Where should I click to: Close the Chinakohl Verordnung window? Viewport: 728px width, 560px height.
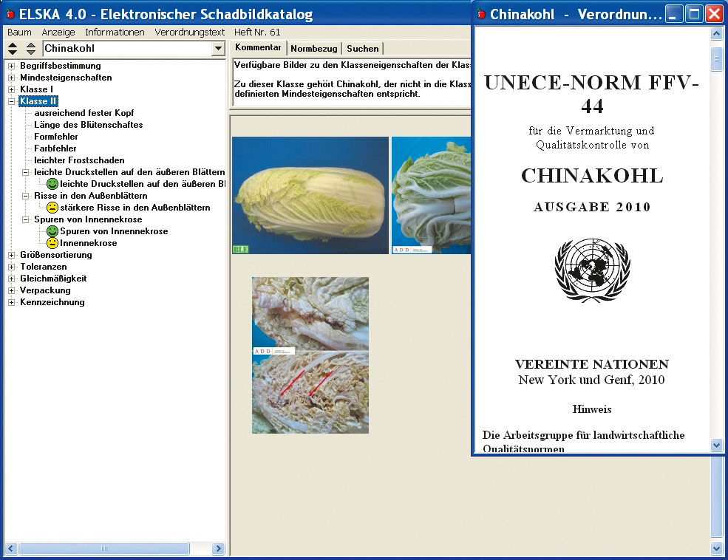[x=714, y=14]
